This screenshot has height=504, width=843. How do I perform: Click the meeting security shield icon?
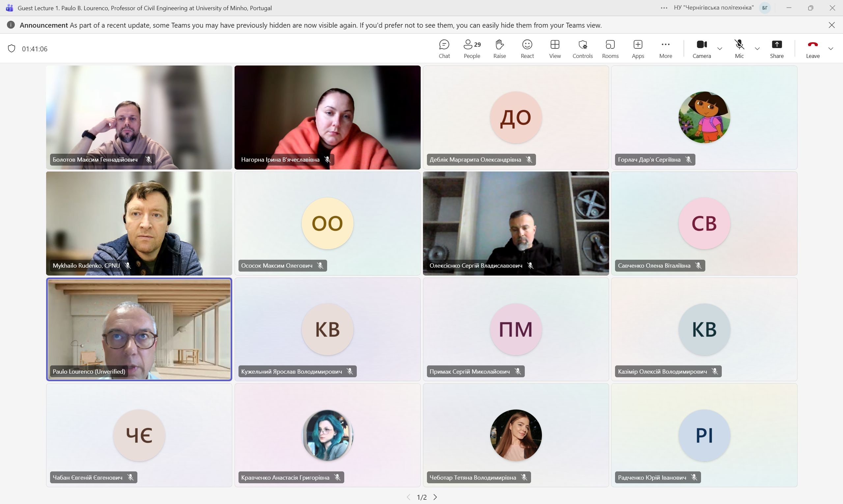(x=12, y=49)
